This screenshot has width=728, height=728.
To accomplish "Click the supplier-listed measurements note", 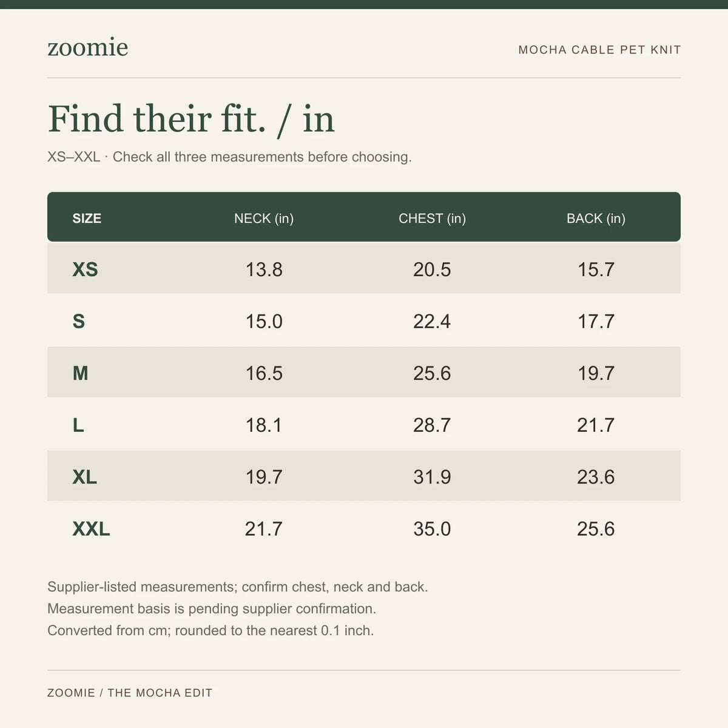I will [x=238, y=587].
